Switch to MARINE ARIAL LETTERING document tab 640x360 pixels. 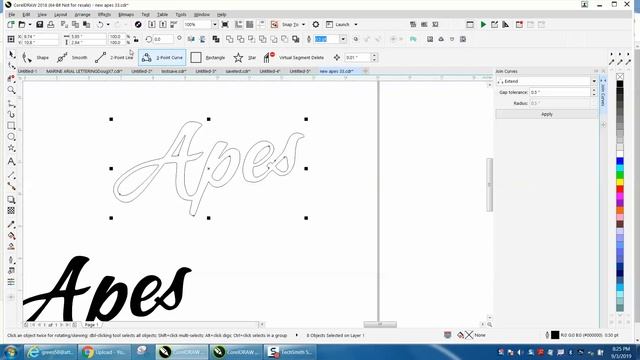[84, 71]
